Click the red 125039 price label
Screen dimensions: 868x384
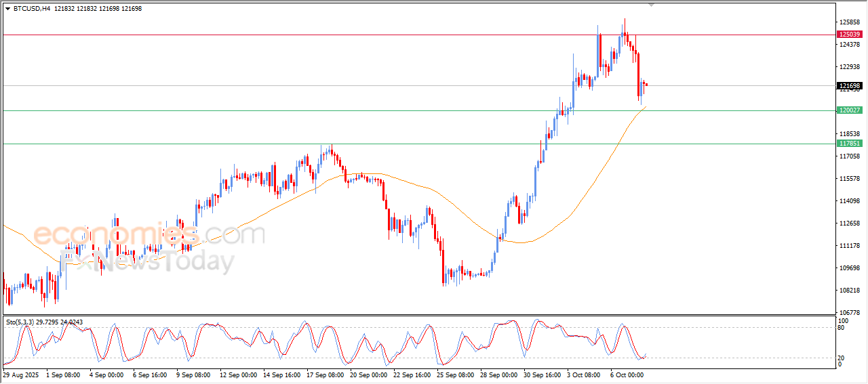click(x=850, y=34)
